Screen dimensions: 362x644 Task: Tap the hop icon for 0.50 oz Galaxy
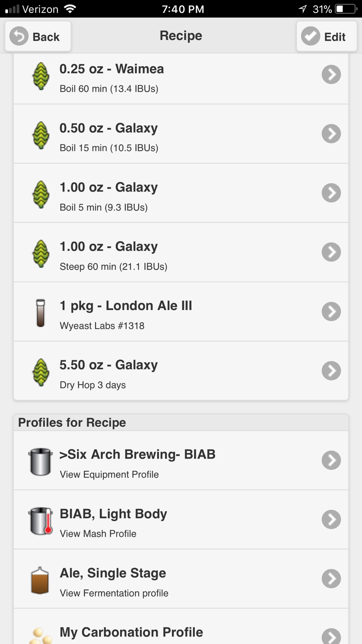pyautogui.click(x=41, y=135)
